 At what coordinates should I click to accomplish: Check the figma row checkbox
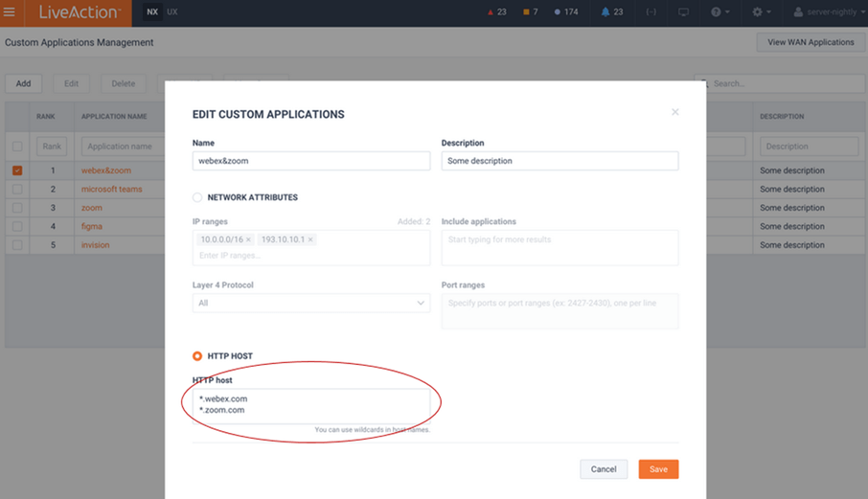[x=17, y=226]
